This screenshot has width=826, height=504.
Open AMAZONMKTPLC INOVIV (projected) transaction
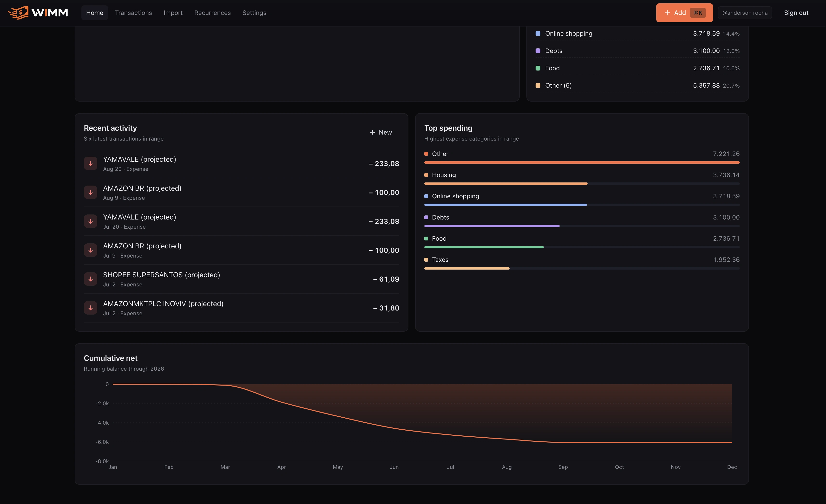241,308
